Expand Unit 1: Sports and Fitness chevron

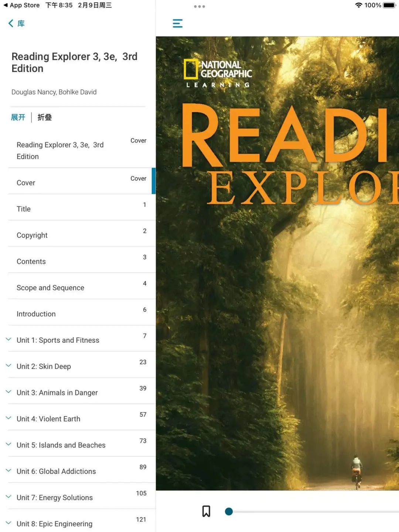[x=8, y=339]
